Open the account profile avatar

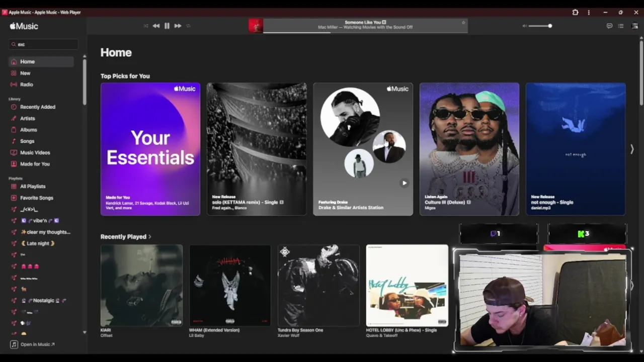pos(634,26)
